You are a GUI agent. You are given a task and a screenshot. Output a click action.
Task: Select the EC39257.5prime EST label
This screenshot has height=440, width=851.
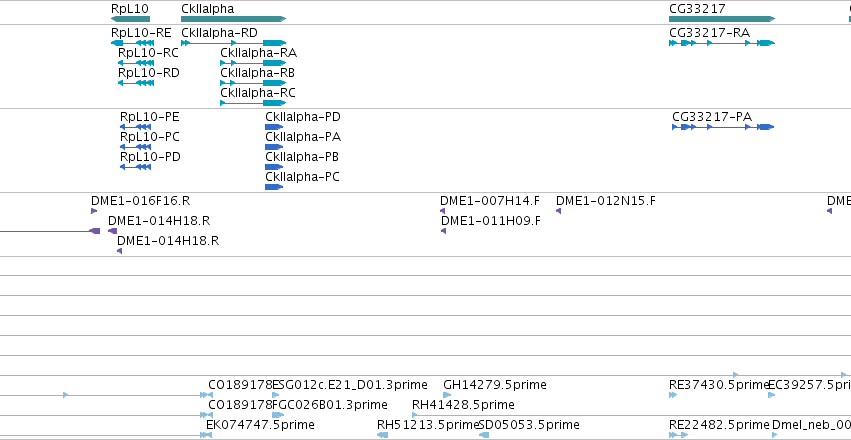click(810, 385)
